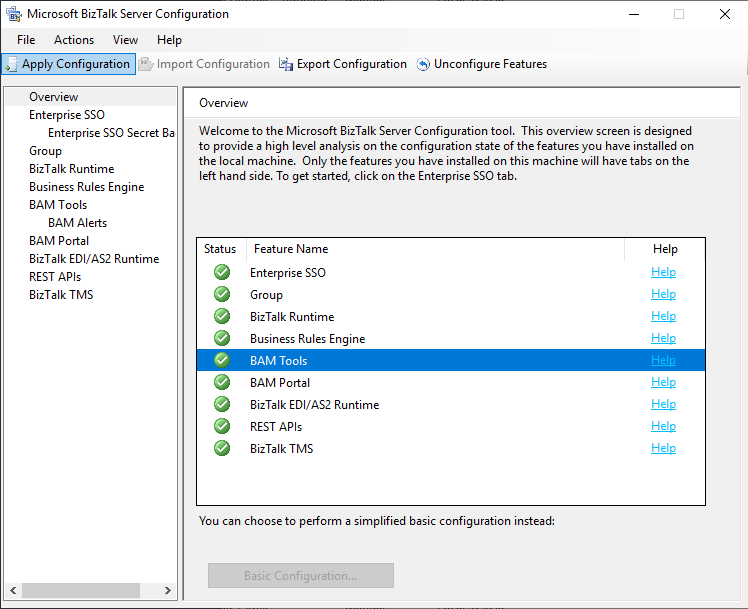This screenshot has height=609, width=748.
Task: Click the Apply Configuration toolbar icon
Action: [11, 64]
